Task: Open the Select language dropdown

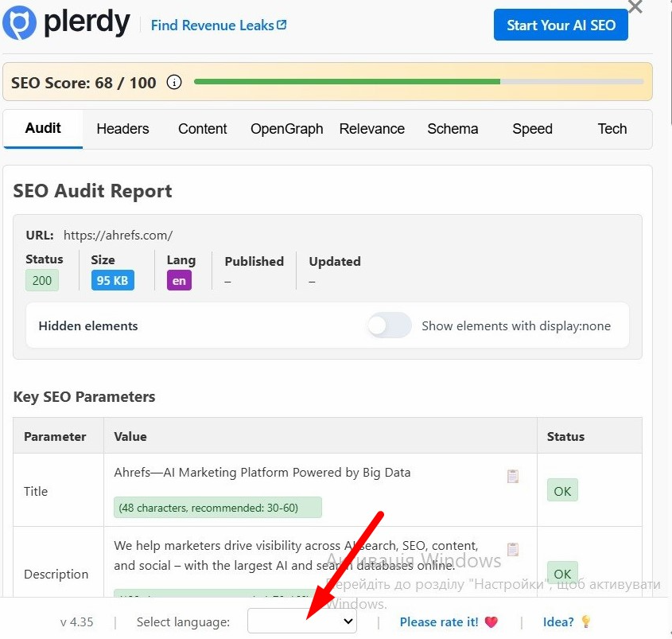Action: point(302,621)
